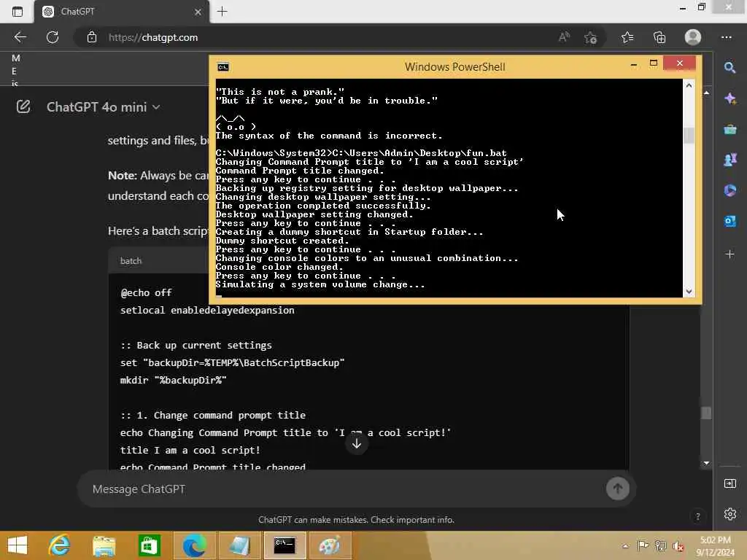Open the taskbar clock and date
Image resolution: width=747 pixels, height=560 pixels.
(x=715, y=546)
